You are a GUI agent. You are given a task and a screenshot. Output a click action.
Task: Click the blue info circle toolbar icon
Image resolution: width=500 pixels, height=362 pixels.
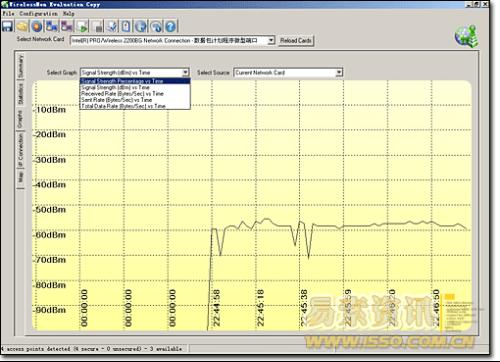(141, 26)
